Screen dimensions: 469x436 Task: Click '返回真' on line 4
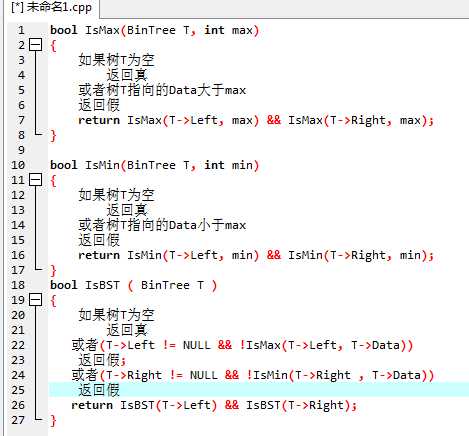coord(127,75)
